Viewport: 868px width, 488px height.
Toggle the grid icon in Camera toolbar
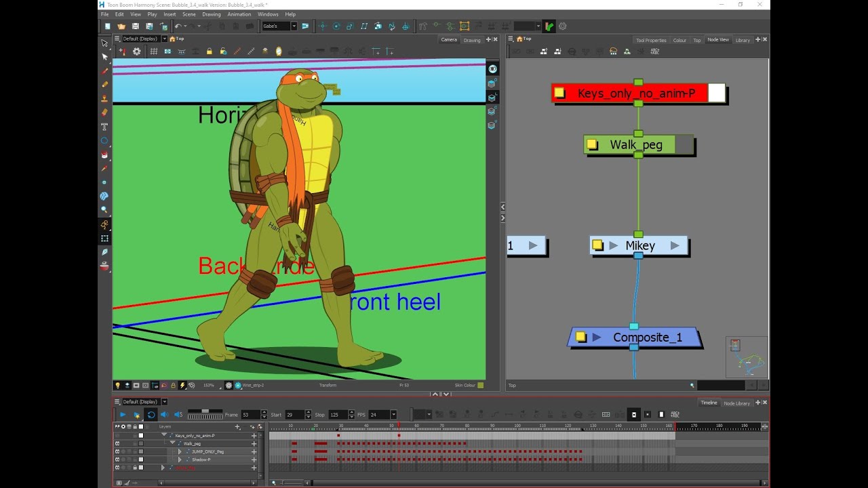pyautogui.click(x=154, y=52)
